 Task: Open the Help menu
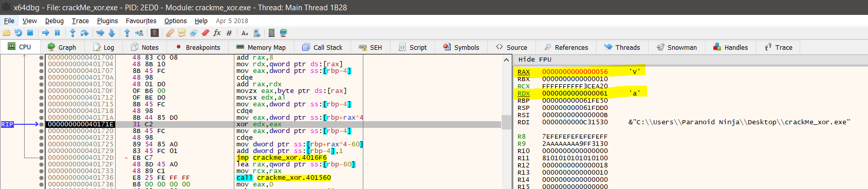tap(201, 21)
